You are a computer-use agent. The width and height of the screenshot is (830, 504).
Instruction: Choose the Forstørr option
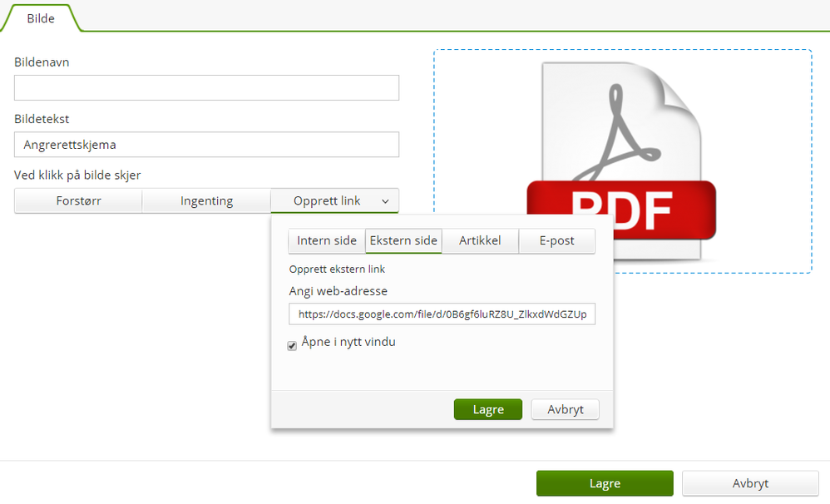click(78, 201)
